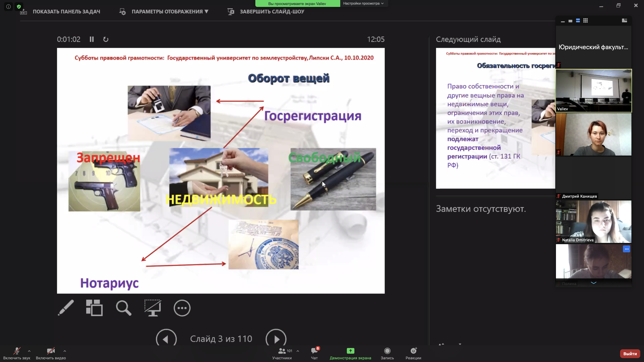Open more options on Полина tile
This screenshot has height=362, width=644.
coord(627,249)
